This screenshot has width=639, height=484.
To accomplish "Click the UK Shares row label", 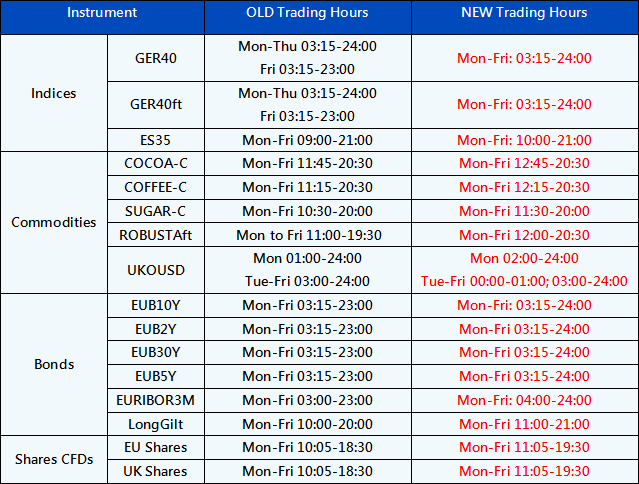I will [x=155, y=471].
